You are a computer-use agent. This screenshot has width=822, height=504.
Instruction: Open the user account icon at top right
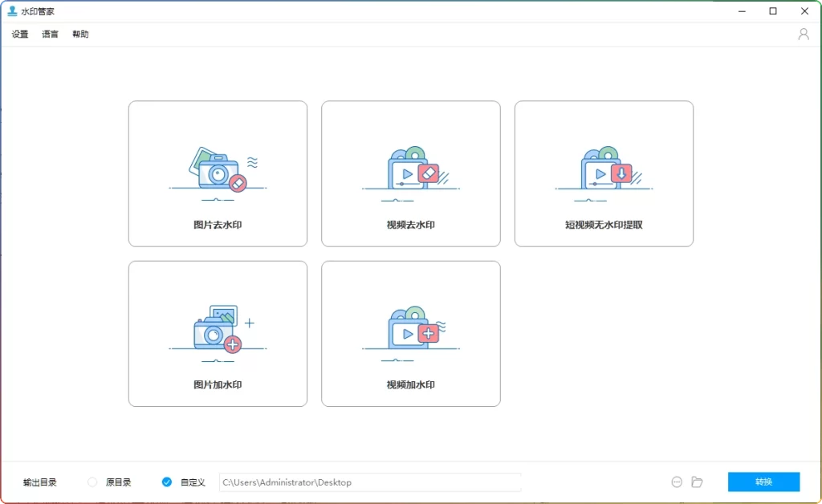804,34
